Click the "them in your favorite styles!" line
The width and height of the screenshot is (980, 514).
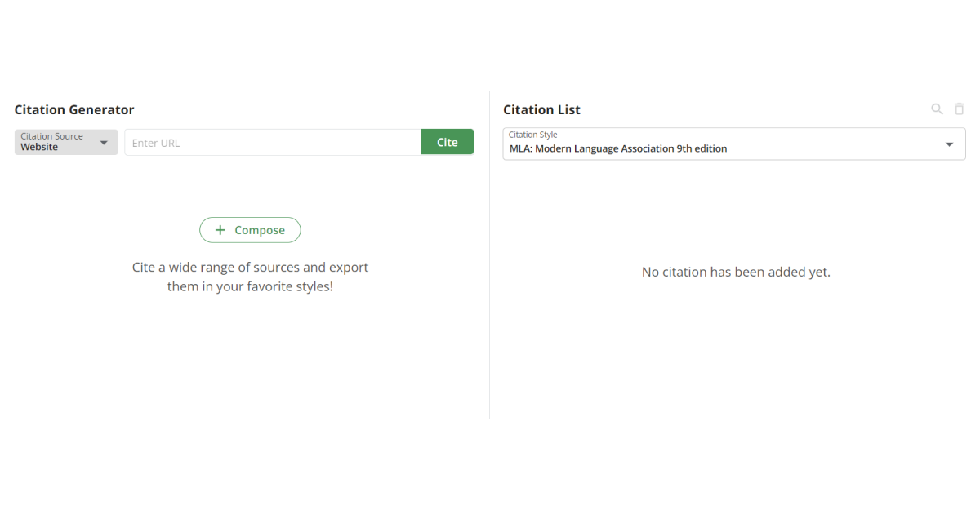[250, 287]
